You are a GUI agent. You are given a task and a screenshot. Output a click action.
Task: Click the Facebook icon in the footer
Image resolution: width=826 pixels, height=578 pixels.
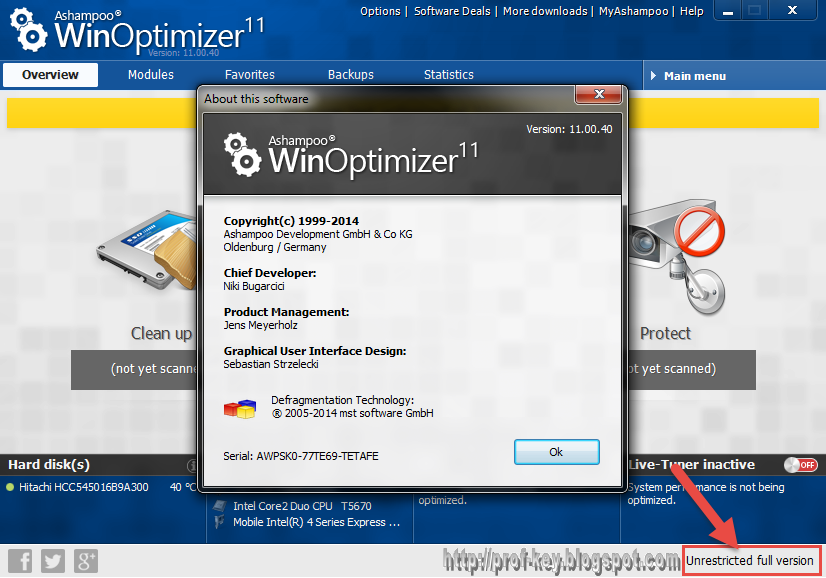click(x=20, y=561)
